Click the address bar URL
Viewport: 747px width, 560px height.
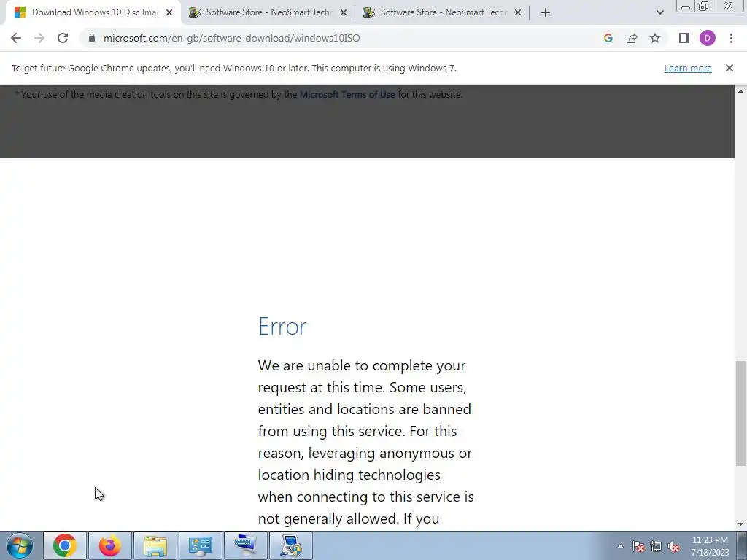click(231, 38)
